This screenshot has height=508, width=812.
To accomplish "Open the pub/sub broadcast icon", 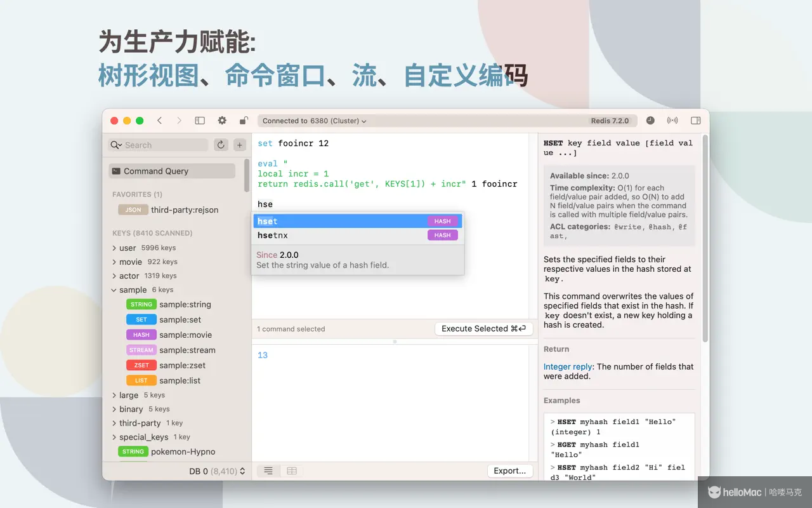I will [672, 121].
